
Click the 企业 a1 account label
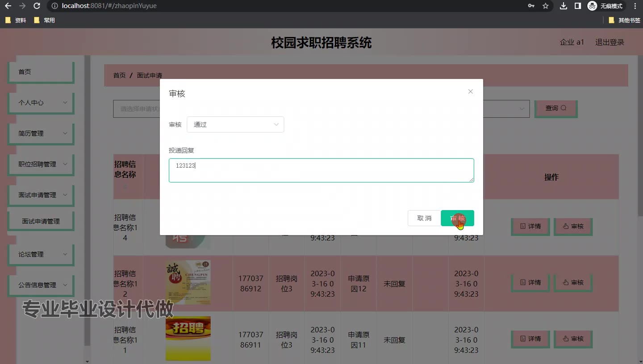coord(572,42)
